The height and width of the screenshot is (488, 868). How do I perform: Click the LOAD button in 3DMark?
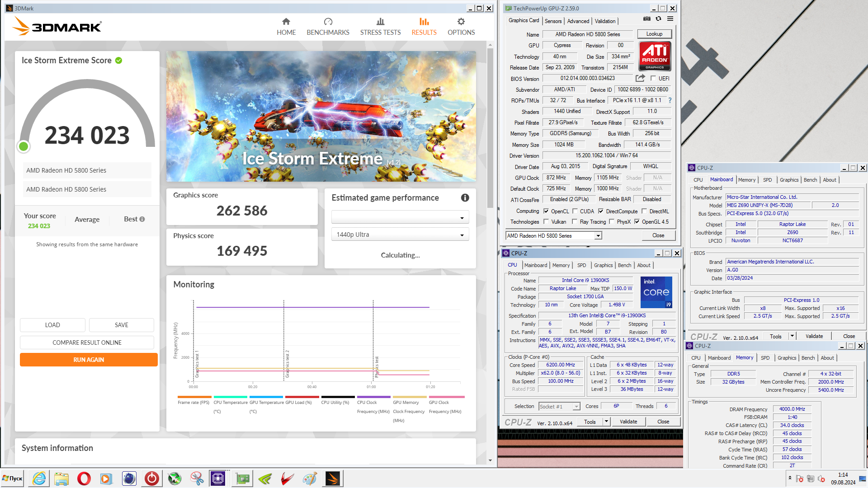coord(52,325)
